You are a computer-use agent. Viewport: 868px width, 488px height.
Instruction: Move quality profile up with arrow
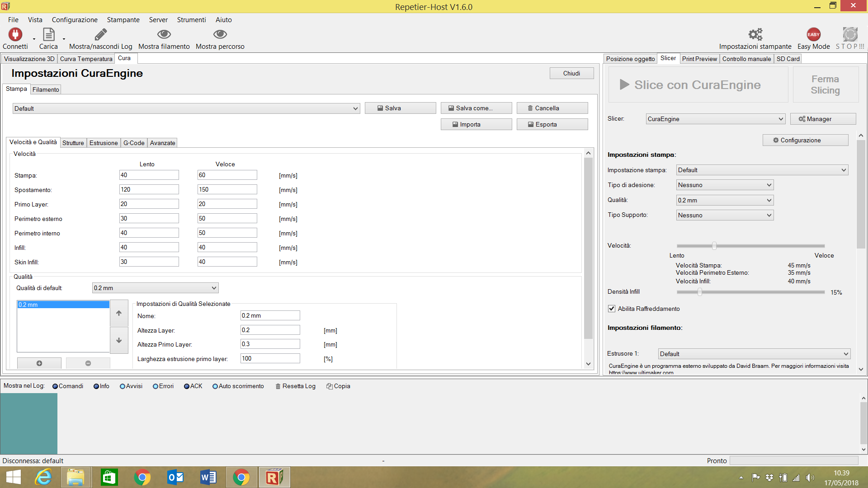pyautogui.click(x=119, y=313)
